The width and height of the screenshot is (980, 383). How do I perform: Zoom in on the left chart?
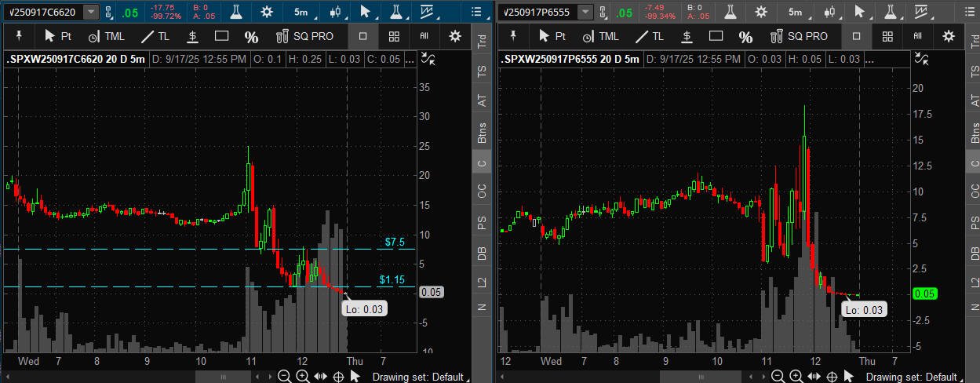(x=302, y=377)
